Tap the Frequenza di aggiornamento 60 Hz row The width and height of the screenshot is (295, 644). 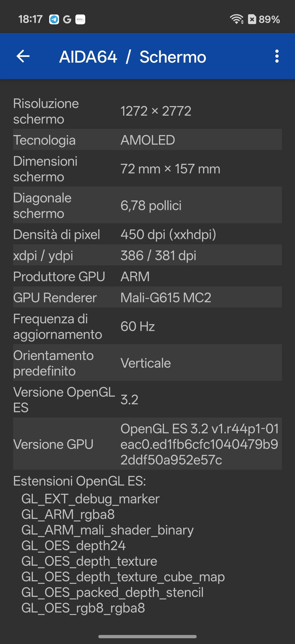click(147, 326)
